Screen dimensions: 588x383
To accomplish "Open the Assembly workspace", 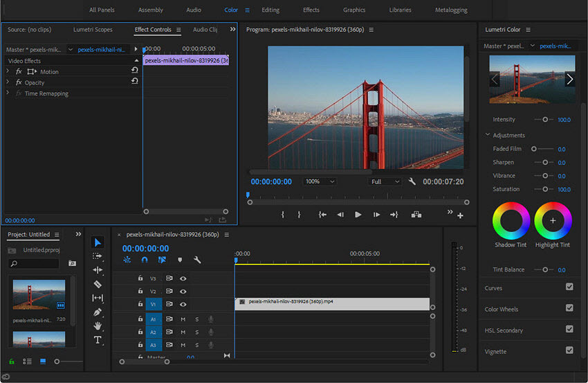I will coord(150,10).
